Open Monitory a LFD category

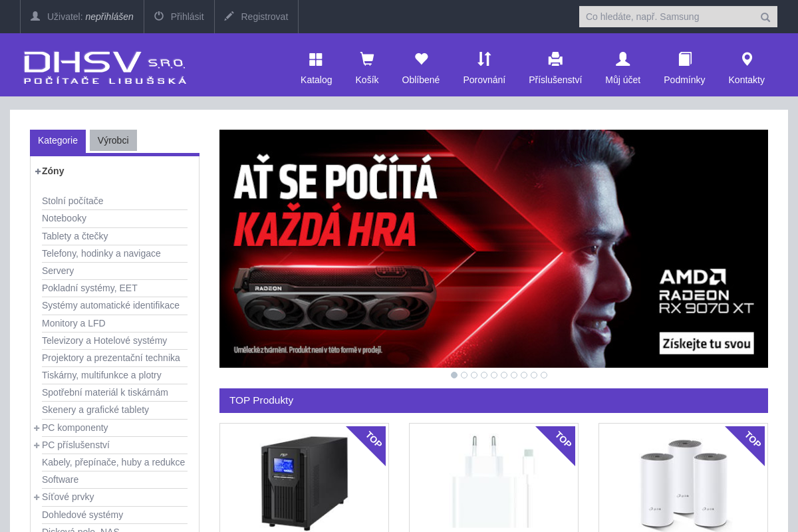[x=74, y=323]
